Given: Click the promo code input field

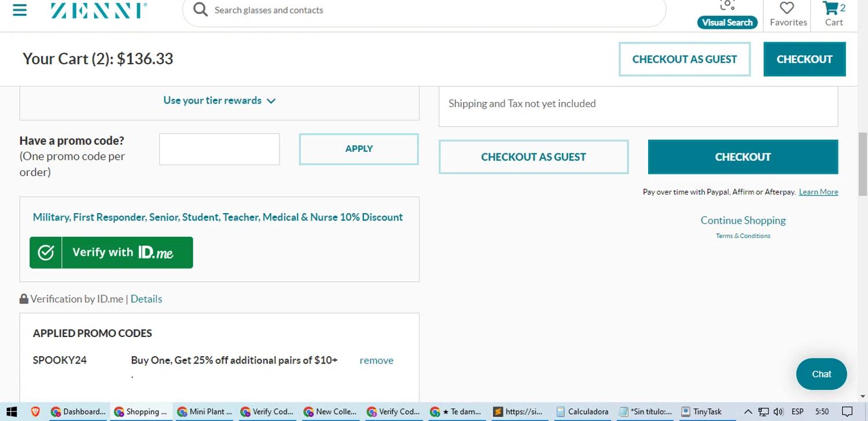Looking at the screenshot, I should pos(219,149).
